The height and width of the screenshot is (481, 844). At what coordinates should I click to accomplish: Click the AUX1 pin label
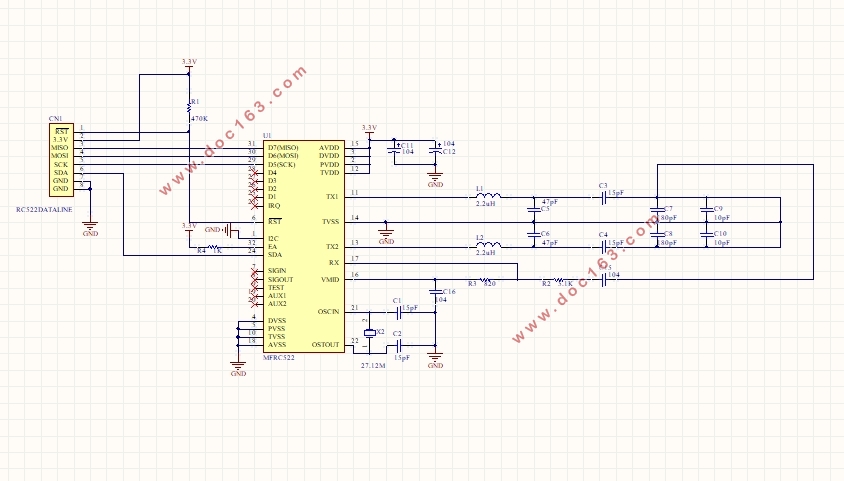(x=277, y=296)
